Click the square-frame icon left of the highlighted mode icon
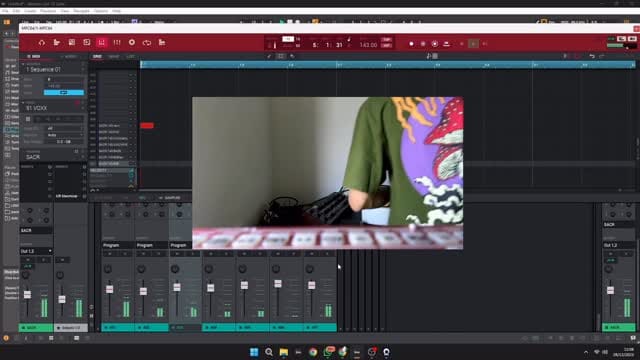This screenshot has height=360, width=640. (87, 42)
